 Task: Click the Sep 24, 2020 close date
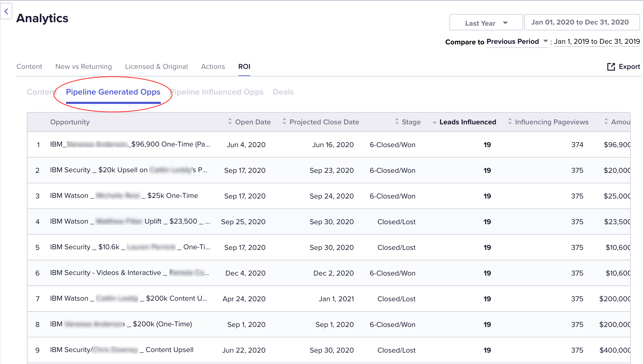point(332,196)
